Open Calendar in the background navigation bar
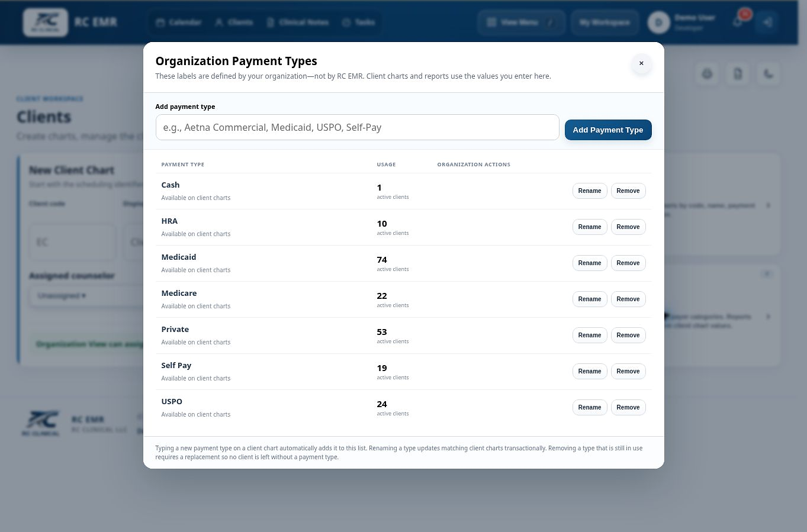This screenshot has width=807, height=532. pyautogui.click(x=178, y=22)
